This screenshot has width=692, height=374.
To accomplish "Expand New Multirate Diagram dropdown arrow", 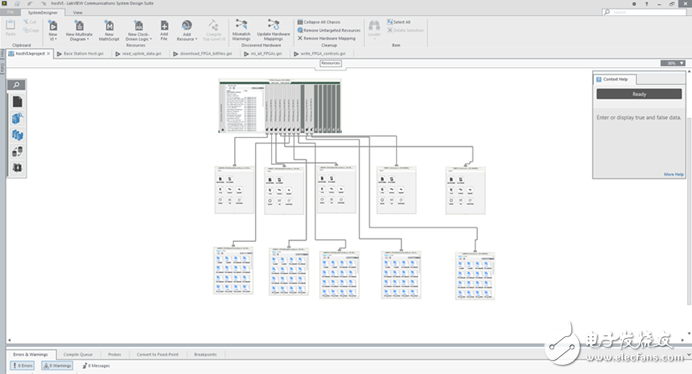I will pos(88,39).
